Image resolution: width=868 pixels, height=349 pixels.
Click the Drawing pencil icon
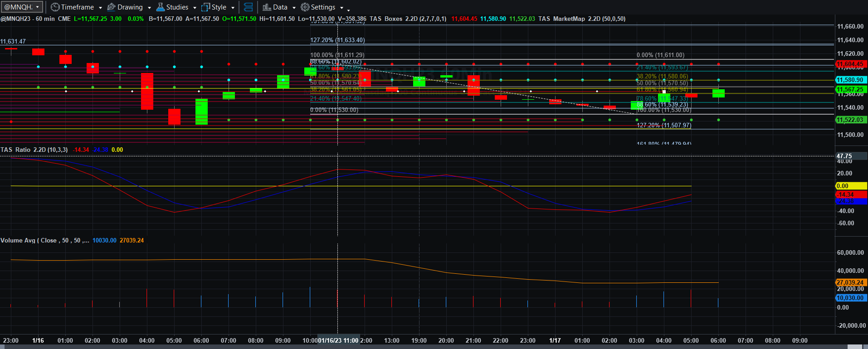[111, 7]
